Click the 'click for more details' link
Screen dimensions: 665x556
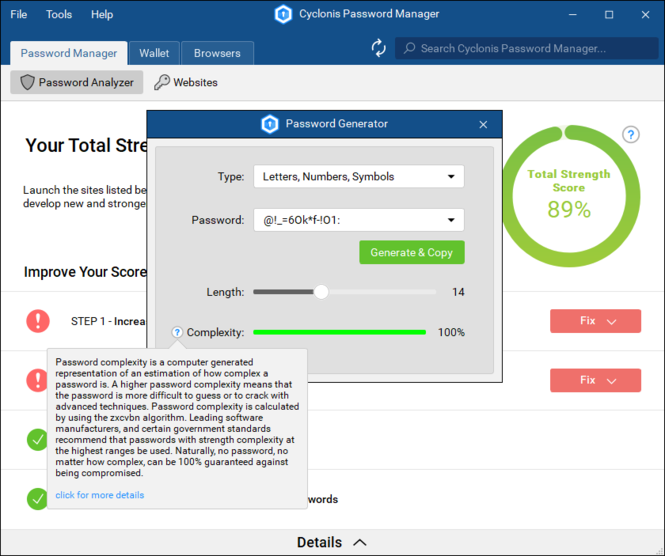[100, 495]
